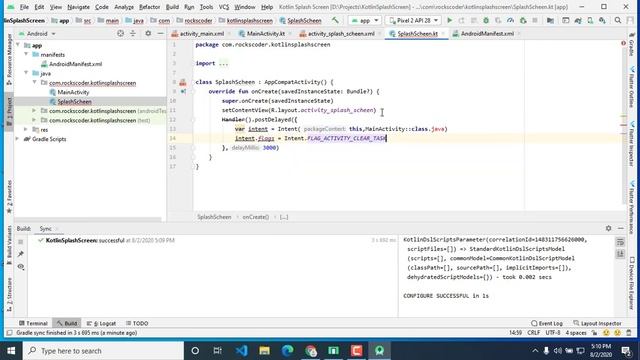The height and width of the screenshot is (360, 640).
Task: Open the Logcat tool window
Action: pyautogui.click(x=101, y=323)
